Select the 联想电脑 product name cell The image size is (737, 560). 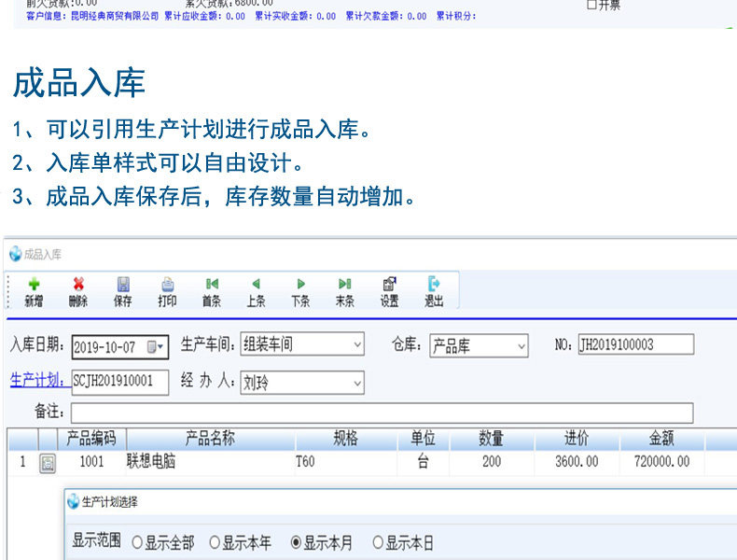[x=211, y=462]
